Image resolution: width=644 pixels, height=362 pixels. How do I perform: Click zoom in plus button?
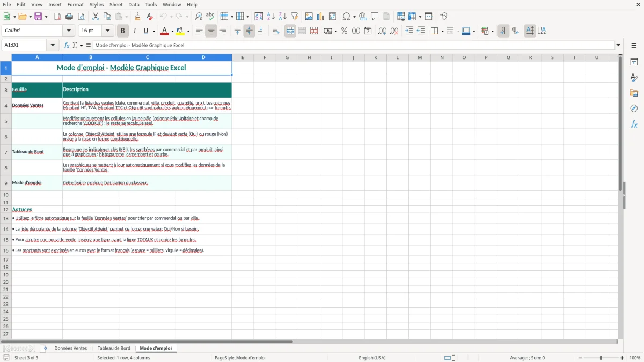click(623, 358)
